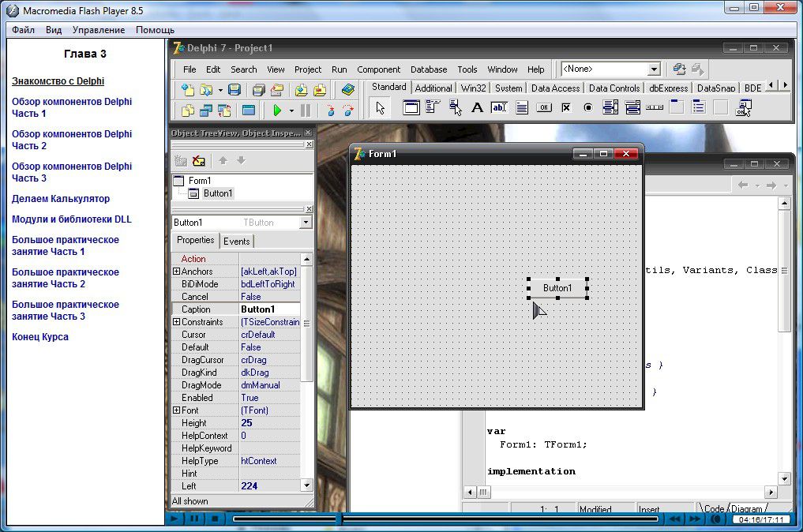This screenshot has width=803, height=532.
Task: Click the Toggle Form/Unit icon
Action: point(224,110)
